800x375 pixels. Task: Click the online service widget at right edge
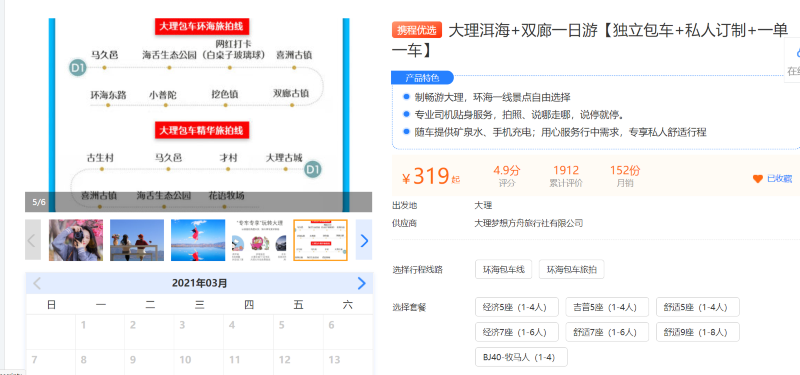click(x=792, y=60)
